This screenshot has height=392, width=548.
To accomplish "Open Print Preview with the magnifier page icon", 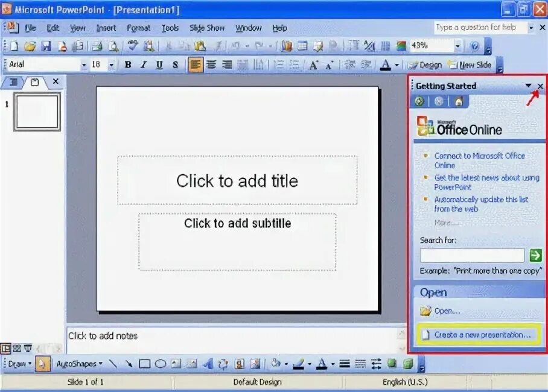I will tap(113, 46).
